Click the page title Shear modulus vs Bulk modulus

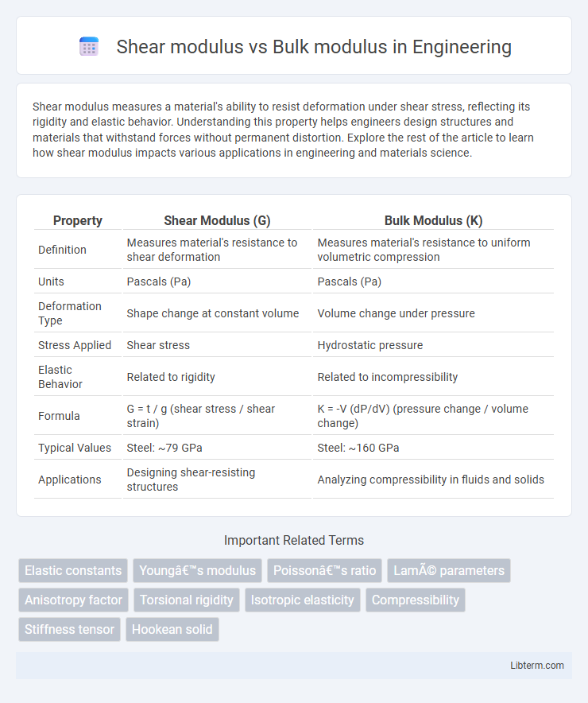coord(314,47)
